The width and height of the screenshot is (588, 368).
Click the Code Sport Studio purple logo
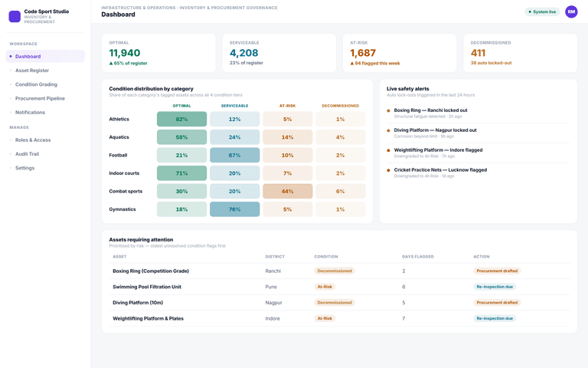[15, 17]
